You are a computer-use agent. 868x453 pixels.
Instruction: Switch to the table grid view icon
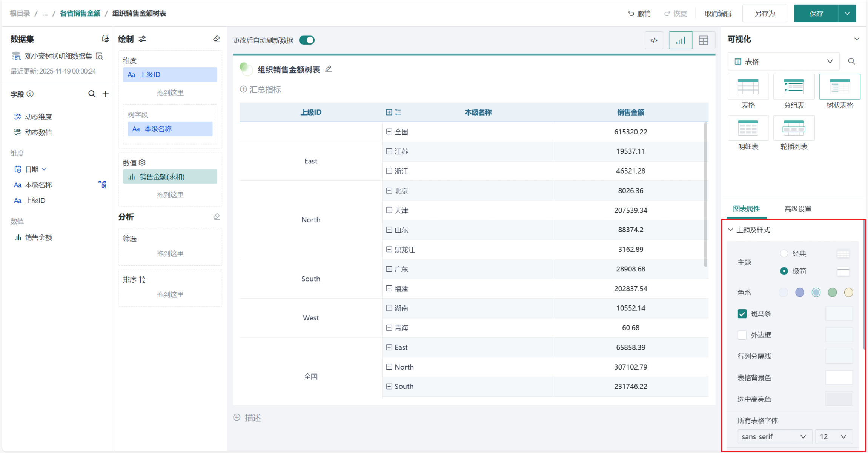(703, 40)
